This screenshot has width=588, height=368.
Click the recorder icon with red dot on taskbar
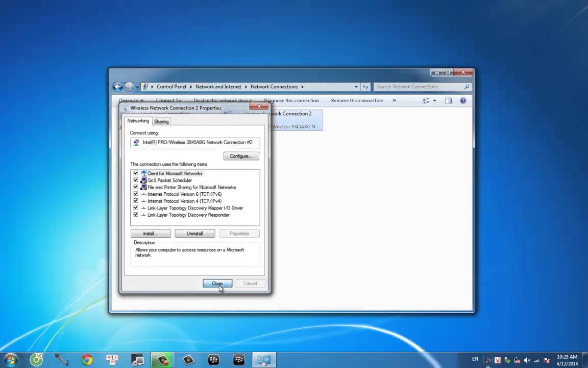pyautogui.click(x=163, y=360)
